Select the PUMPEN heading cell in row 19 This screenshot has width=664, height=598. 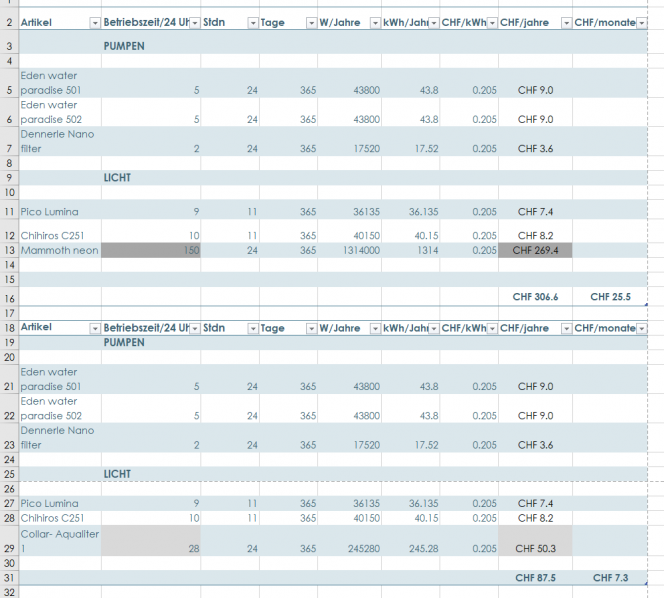pyautogui.click(x=151, y=343)
